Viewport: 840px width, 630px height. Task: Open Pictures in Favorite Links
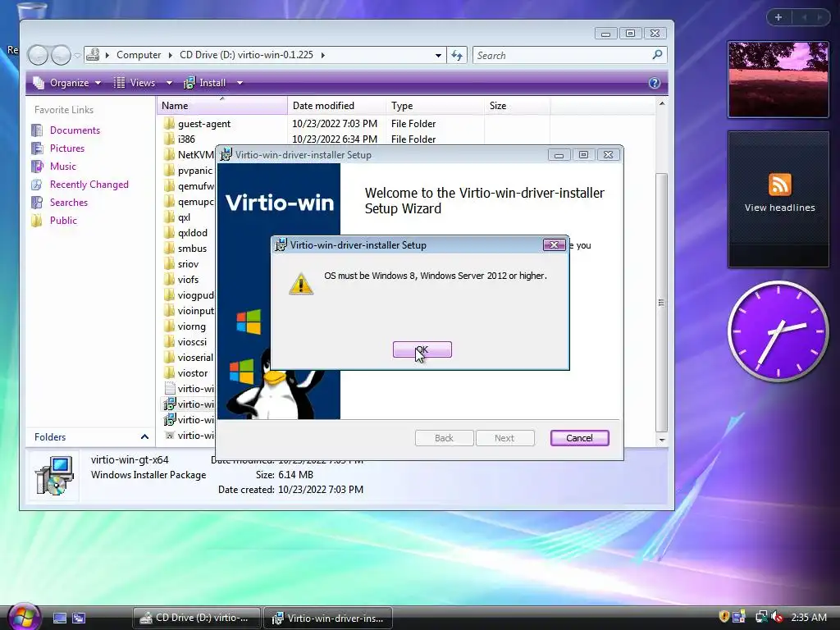[67, 148]
